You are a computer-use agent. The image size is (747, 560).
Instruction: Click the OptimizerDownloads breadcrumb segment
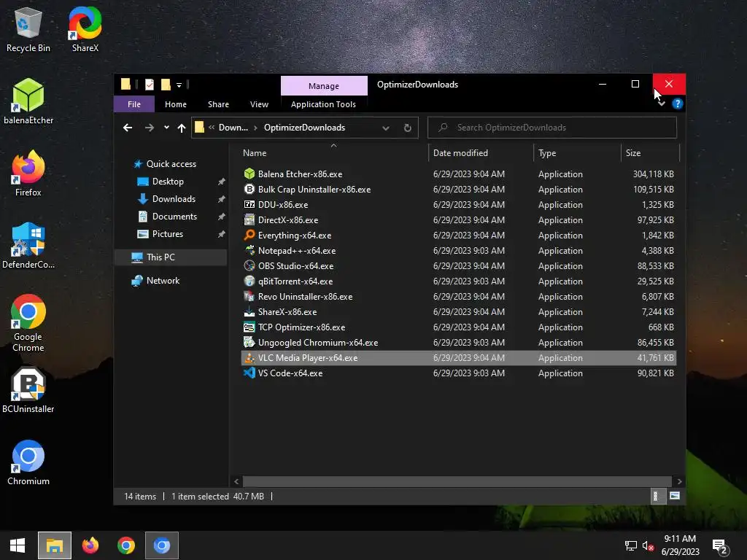pos(304,128)
